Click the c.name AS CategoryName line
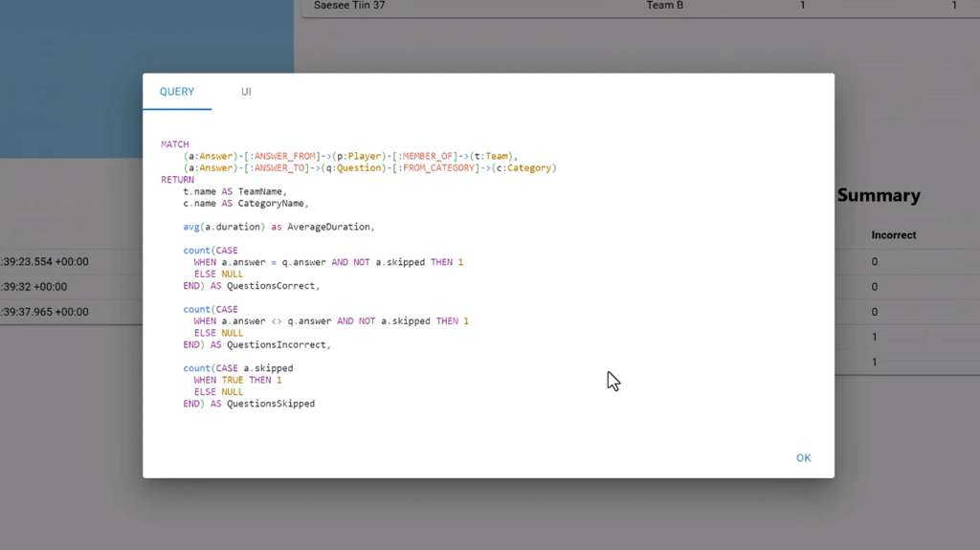This screenshot has width=980, height=550. click(x=245, y=204)
